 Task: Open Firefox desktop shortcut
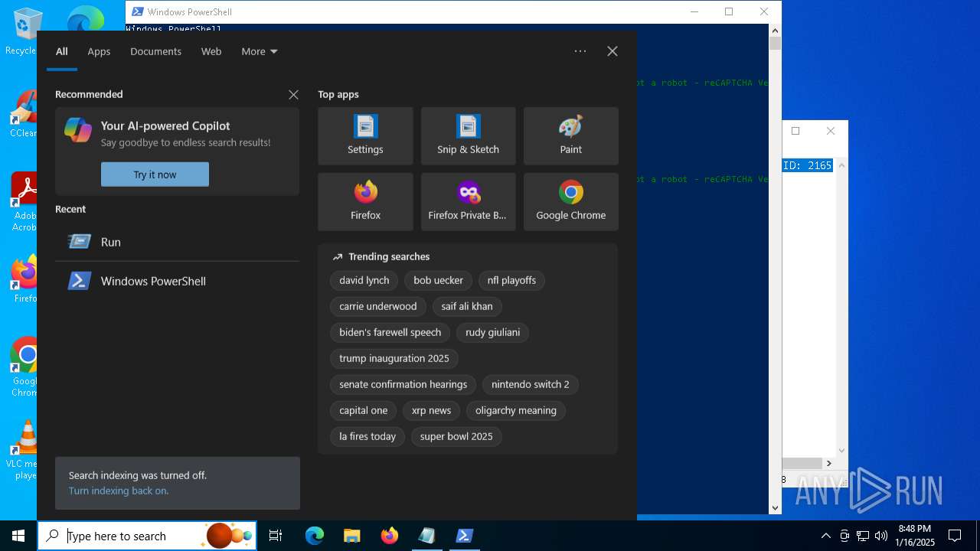click(x=24, y=279)
